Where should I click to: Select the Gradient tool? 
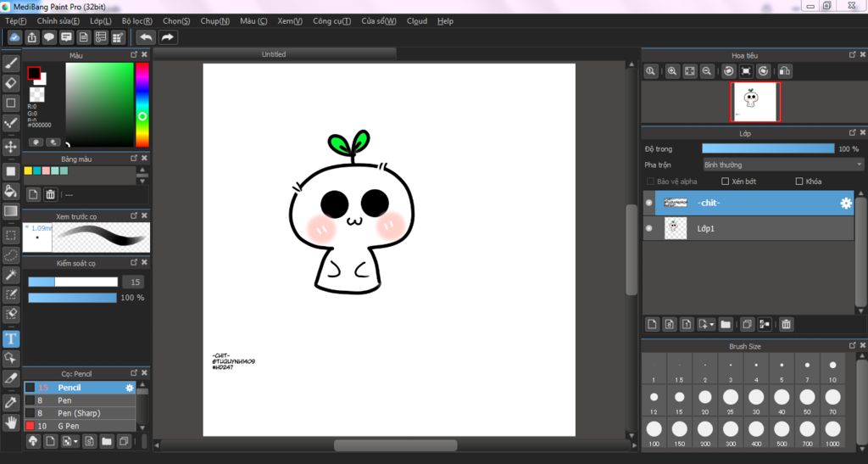pyautogui.click(x=10, y=211)
